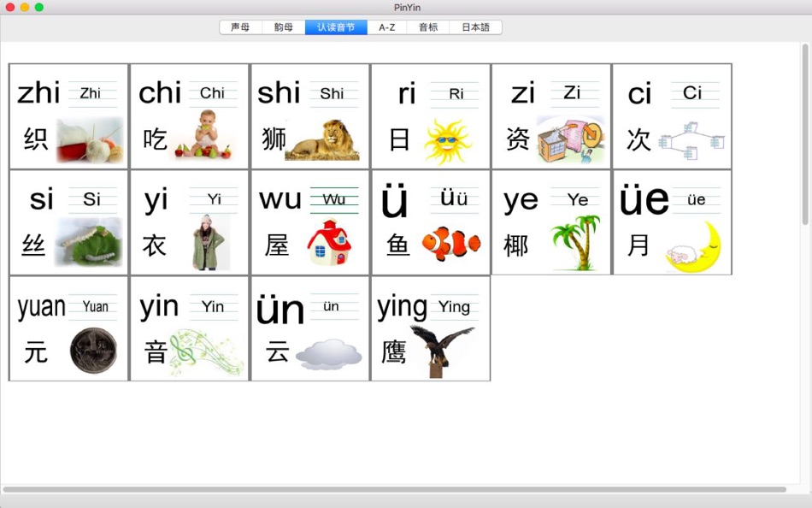Click the palm tree picture on ye card
The image size is (812, 508).
click(576, 243)
